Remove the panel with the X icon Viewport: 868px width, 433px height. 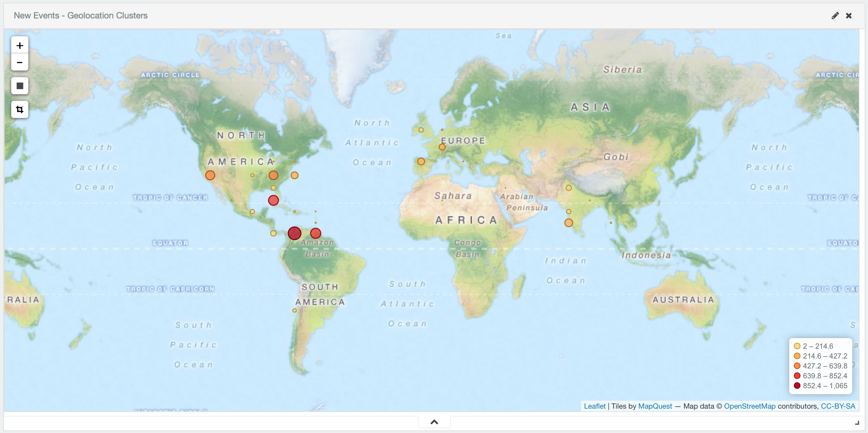pos(849,15)
